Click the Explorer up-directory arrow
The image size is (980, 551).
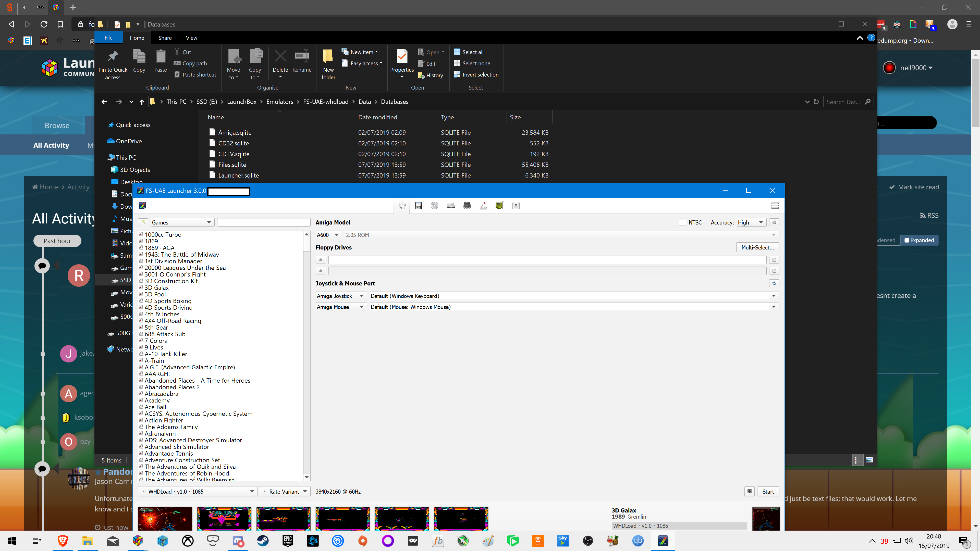click(142, 102)
